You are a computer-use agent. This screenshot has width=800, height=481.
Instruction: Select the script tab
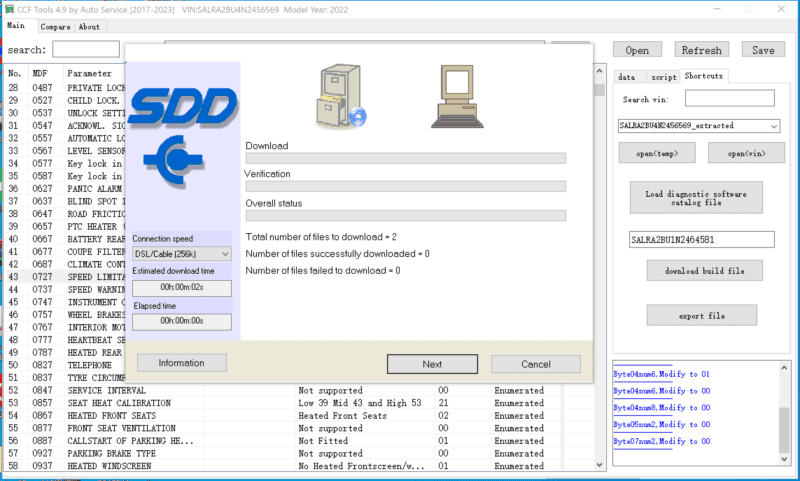pos(663,77)
